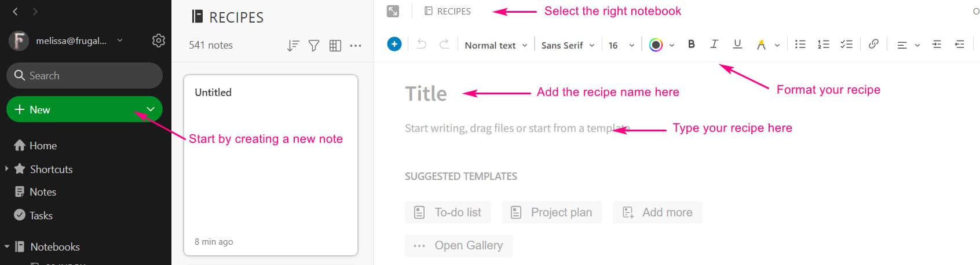Toggle italic formatting
Viewport: 980px width, 265px height.
[x=714, y=44]
